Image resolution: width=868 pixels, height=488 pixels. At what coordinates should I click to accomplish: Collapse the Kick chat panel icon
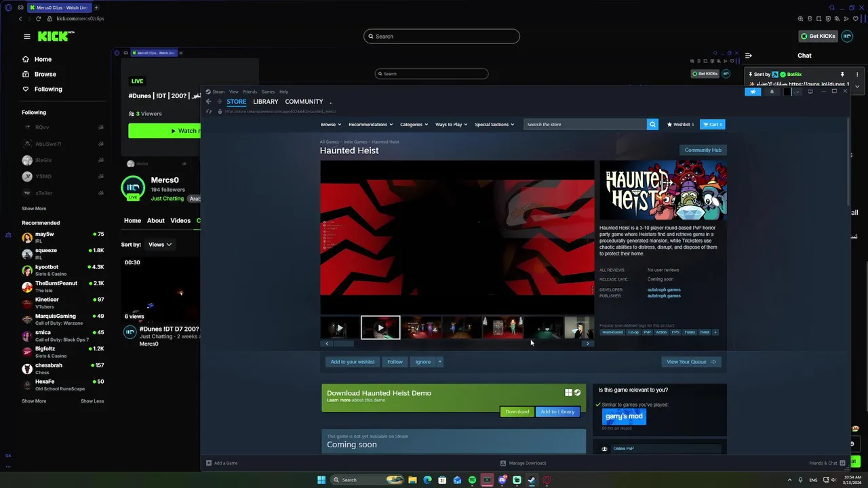749,56
